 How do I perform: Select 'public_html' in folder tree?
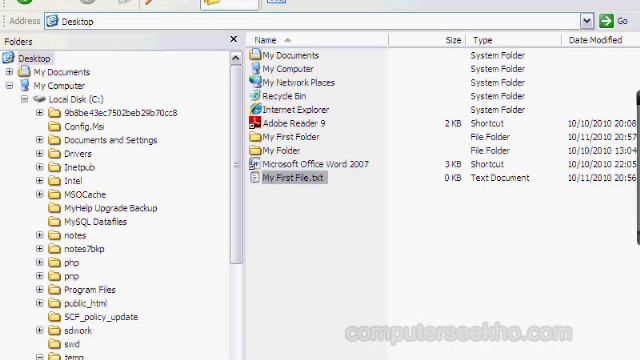(85, 303)
